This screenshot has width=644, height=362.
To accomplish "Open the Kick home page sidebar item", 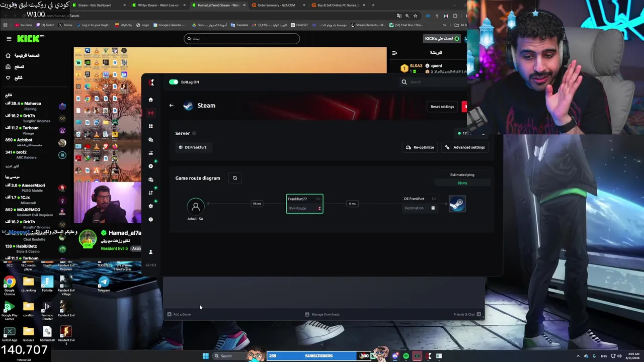I will click(x=23, y=56).
